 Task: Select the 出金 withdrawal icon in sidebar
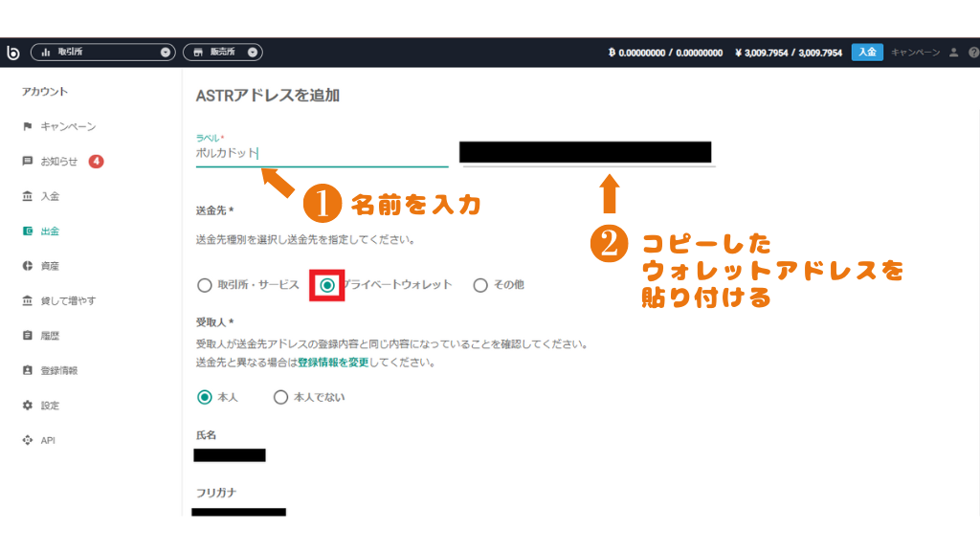pyautogui.click(x=28, y=231)
